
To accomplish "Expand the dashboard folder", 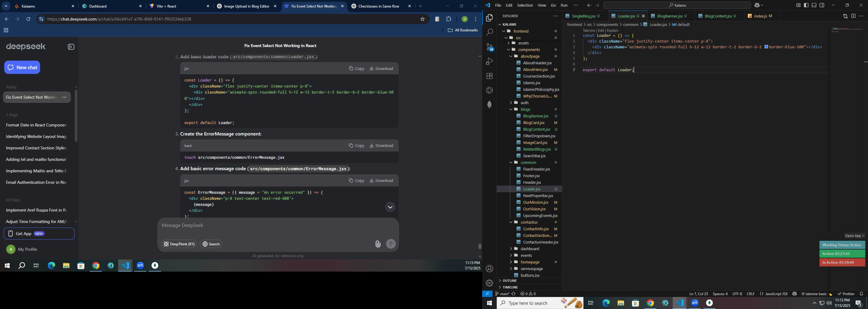I will [x=529, y=249].
